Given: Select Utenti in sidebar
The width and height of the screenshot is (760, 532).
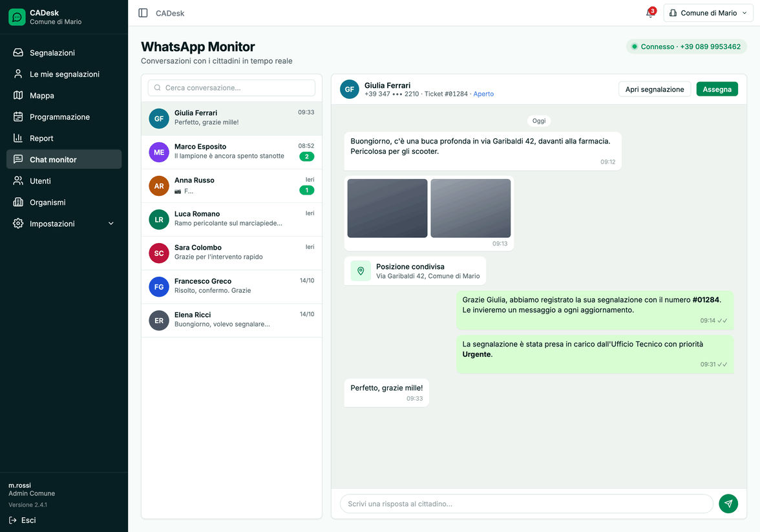Looking at the screenshot, I should point(64,180).
